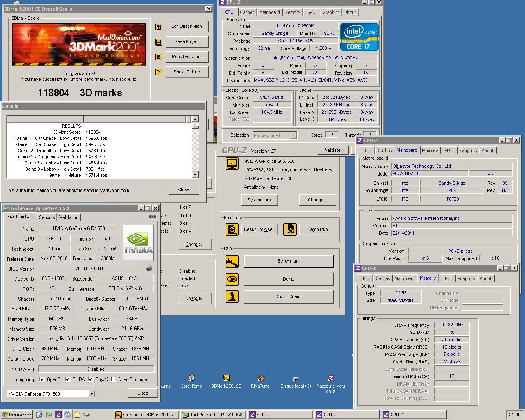Click the Demo eye icon
Screen dimensions: 525x420
click(x=232, y=279)
